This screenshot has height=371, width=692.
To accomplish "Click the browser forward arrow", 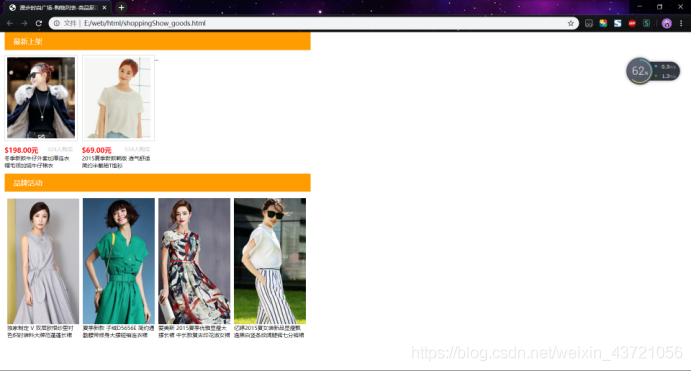I will [24, 23].
